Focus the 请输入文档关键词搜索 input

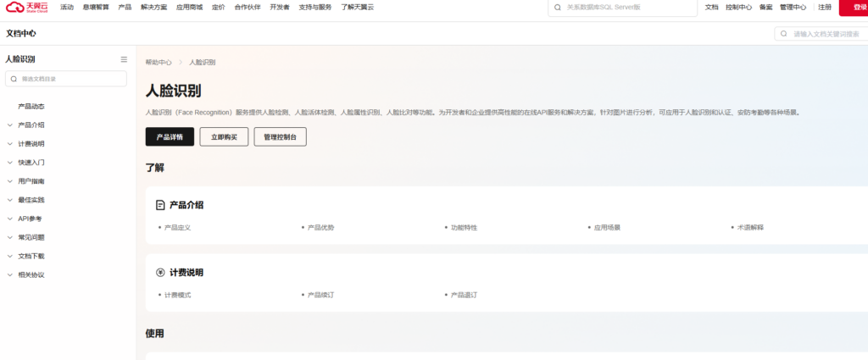(x=821, y=34)
